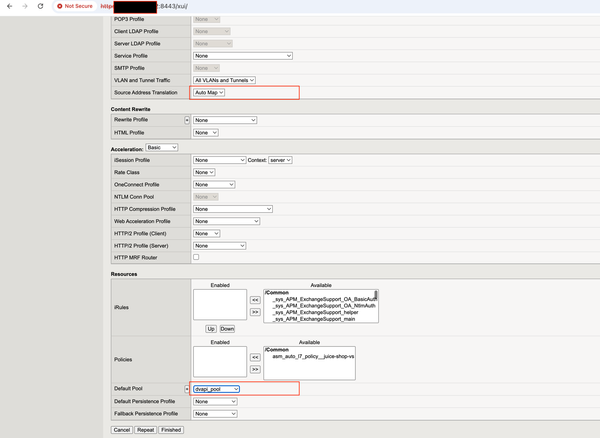Viewport: 600px width, 438px height.
Task: Click the iRules Up button
Action: click(211, 329)
